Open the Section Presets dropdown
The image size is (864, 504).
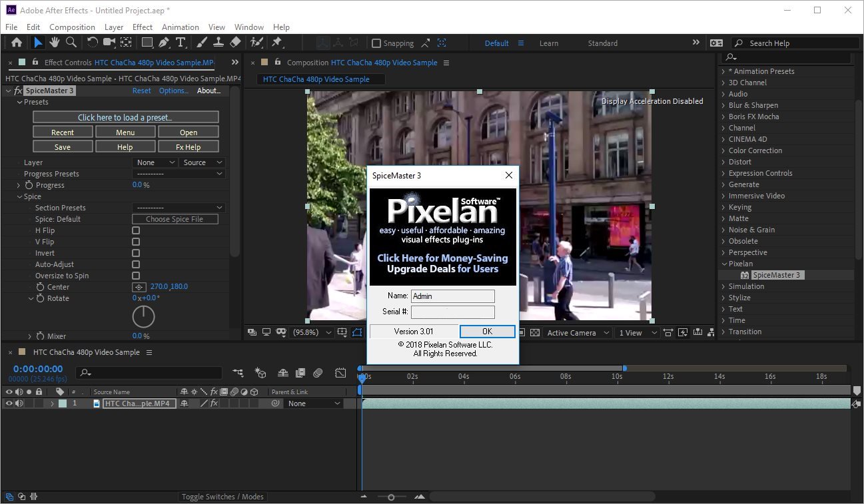pos(179,208)
